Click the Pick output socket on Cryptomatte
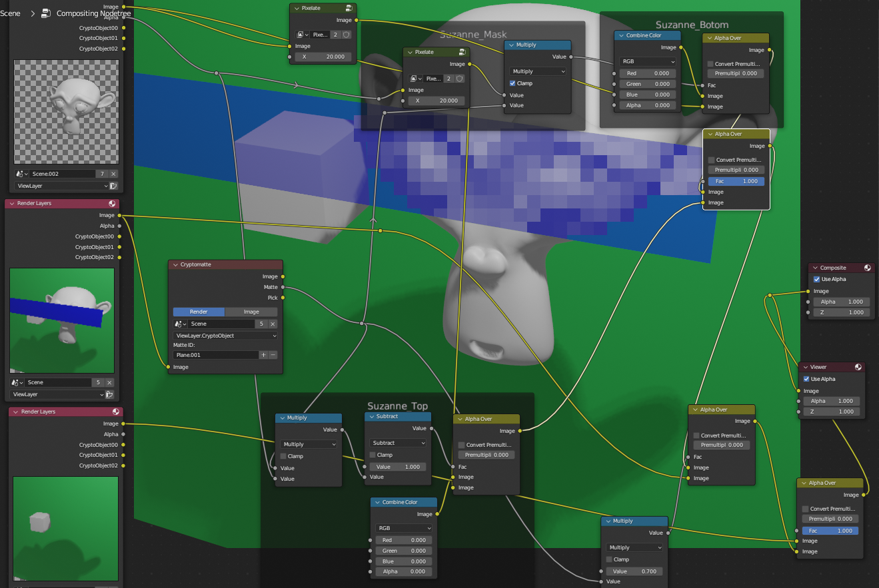 click(283, 298)
